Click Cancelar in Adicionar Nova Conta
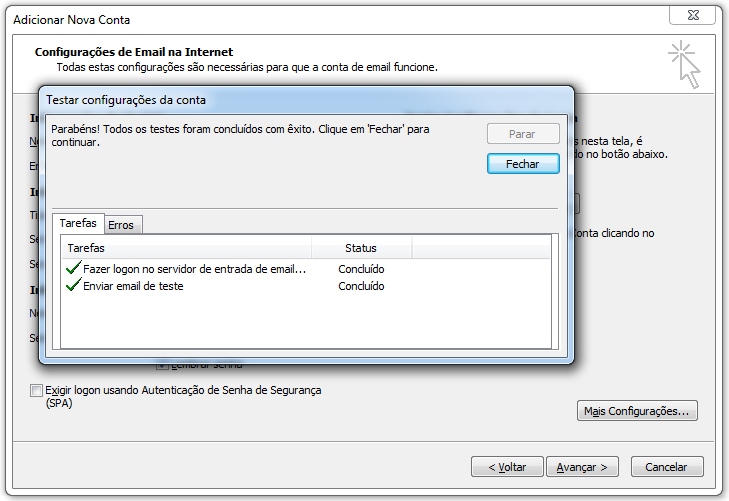 [667, 467]
